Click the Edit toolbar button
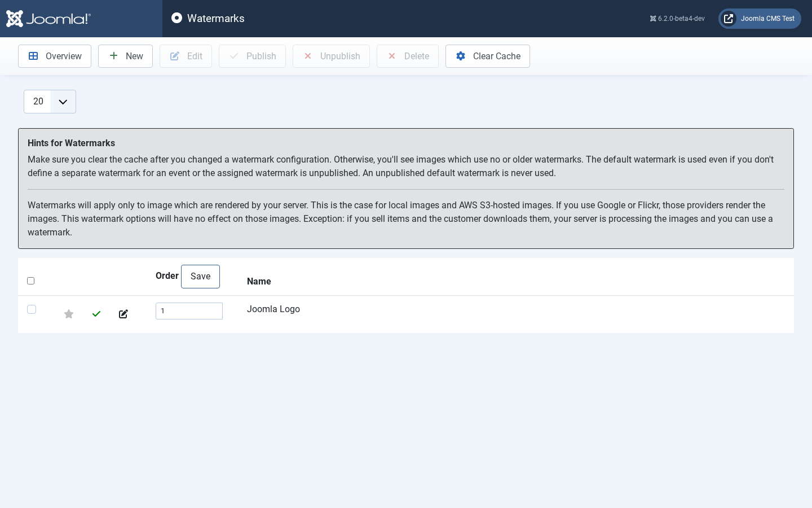The width and height of the screenshot is (812, 508). (186, 56)
